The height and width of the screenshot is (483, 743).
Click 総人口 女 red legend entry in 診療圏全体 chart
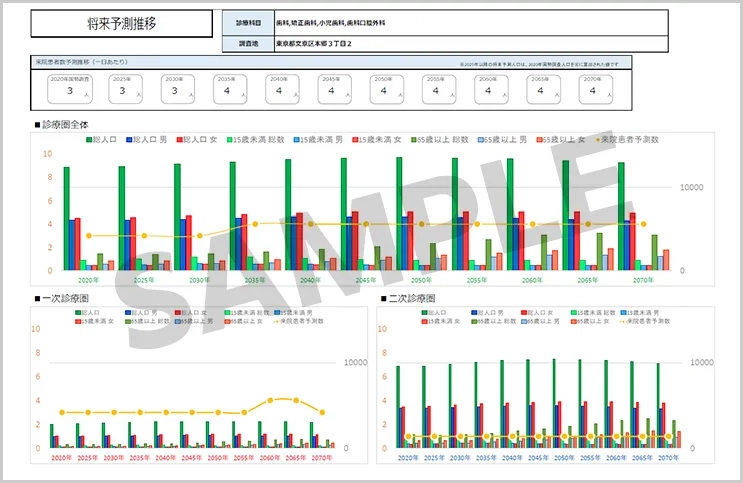197,140
